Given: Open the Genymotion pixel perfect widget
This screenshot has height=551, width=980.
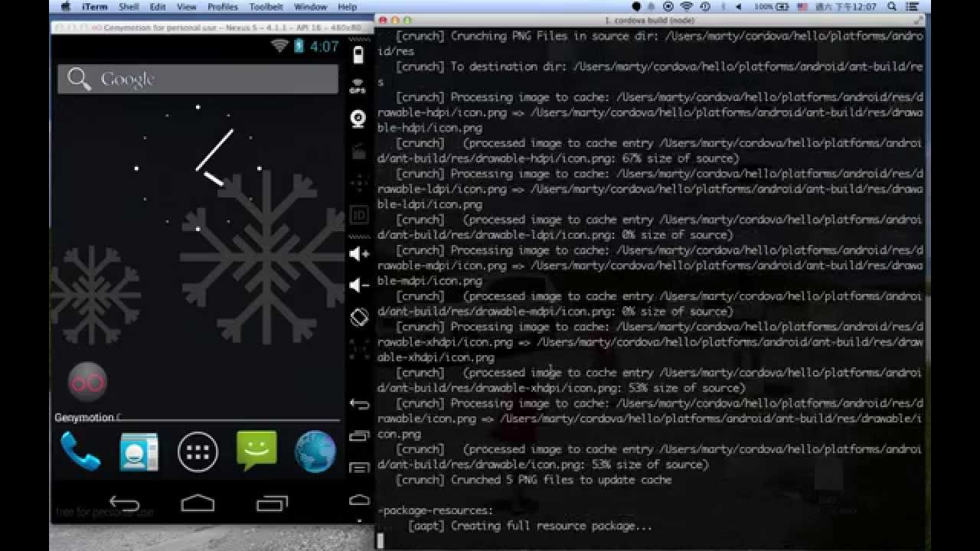Looking at the screenshot, I should [x=359, y=350].
